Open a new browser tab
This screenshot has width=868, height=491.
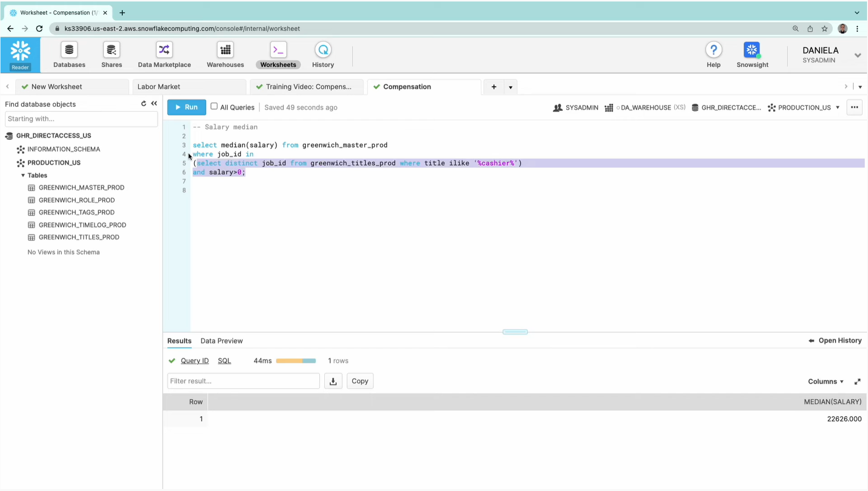point(122,12)
